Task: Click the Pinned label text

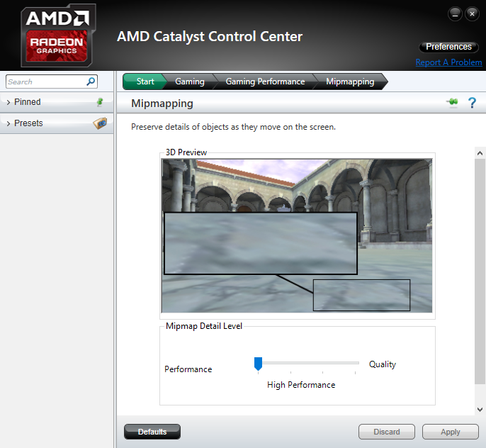Action: 27,102
